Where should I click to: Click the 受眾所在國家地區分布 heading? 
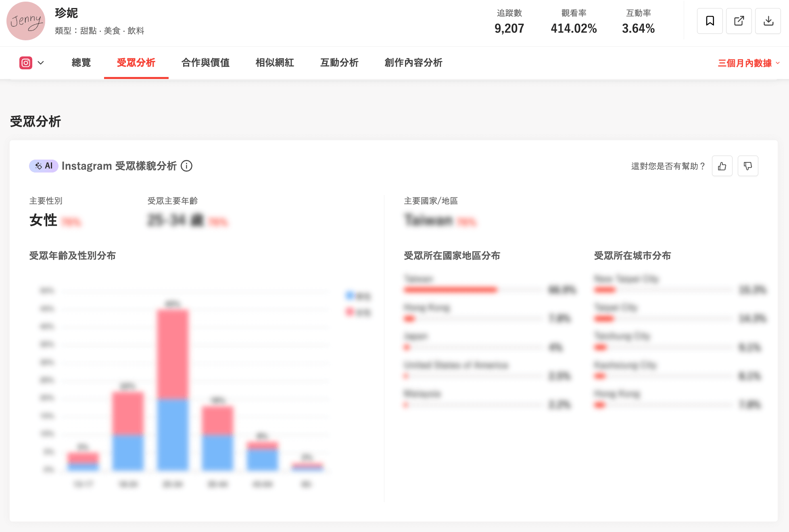pos(452,256)
